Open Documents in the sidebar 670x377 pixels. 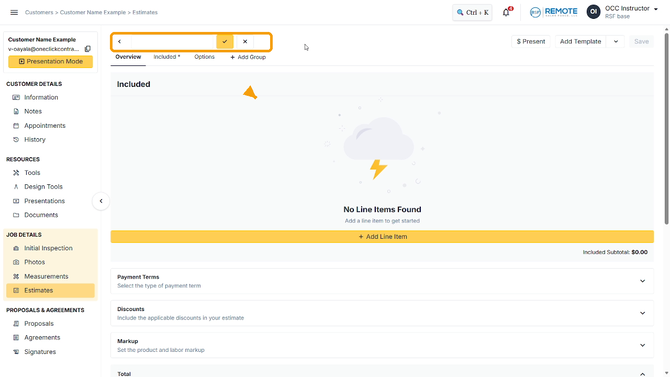(41, 215)
